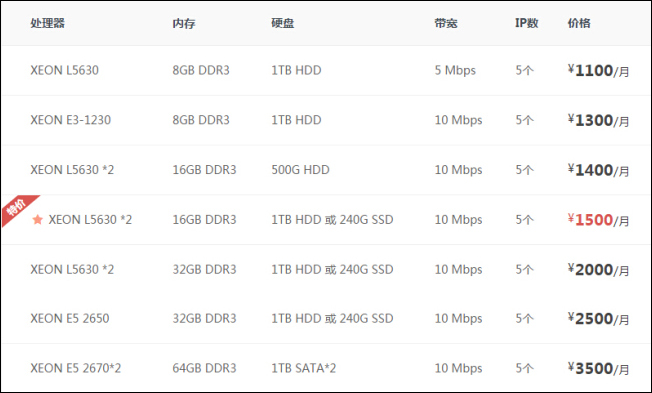Select the XEON E5 2670*2 processor row
This screenshot has height=393, width=652.
click(326, 368)
